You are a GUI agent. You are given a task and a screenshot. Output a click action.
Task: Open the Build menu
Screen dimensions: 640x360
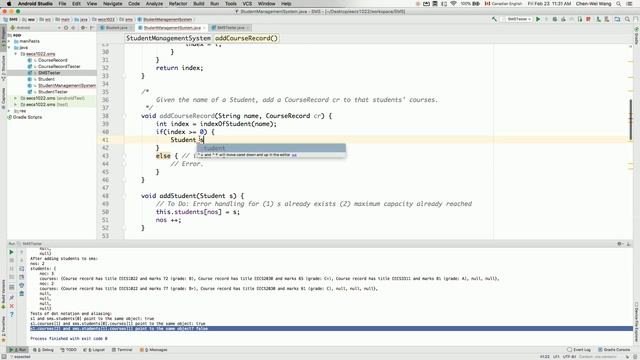(x=199, y=4)
